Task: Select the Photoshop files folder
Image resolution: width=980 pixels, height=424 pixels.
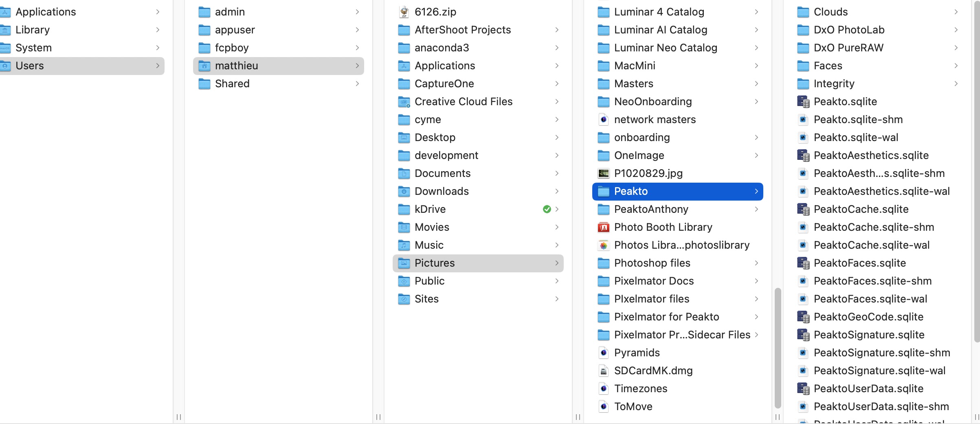Action: click(x=678, y=263)
